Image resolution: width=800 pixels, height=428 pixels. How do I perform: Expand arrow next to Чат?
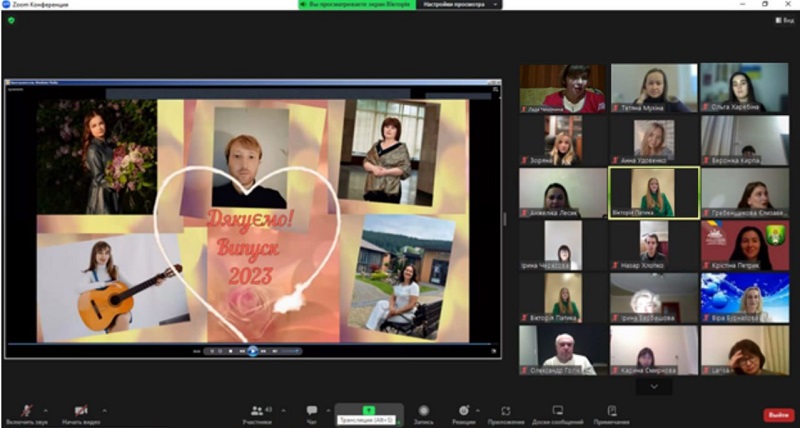(328, 411)
